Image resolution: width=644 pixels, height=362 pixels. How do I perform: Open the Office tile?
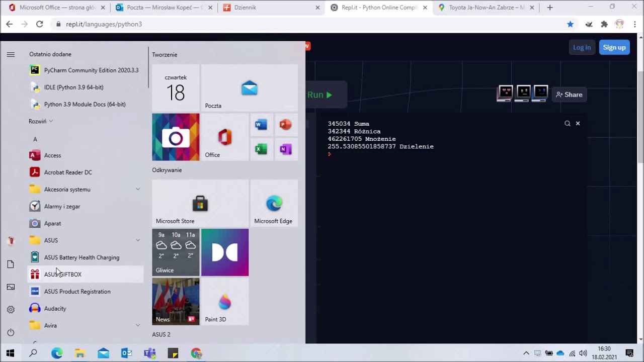pyautogui.click(x=225, y=137)
